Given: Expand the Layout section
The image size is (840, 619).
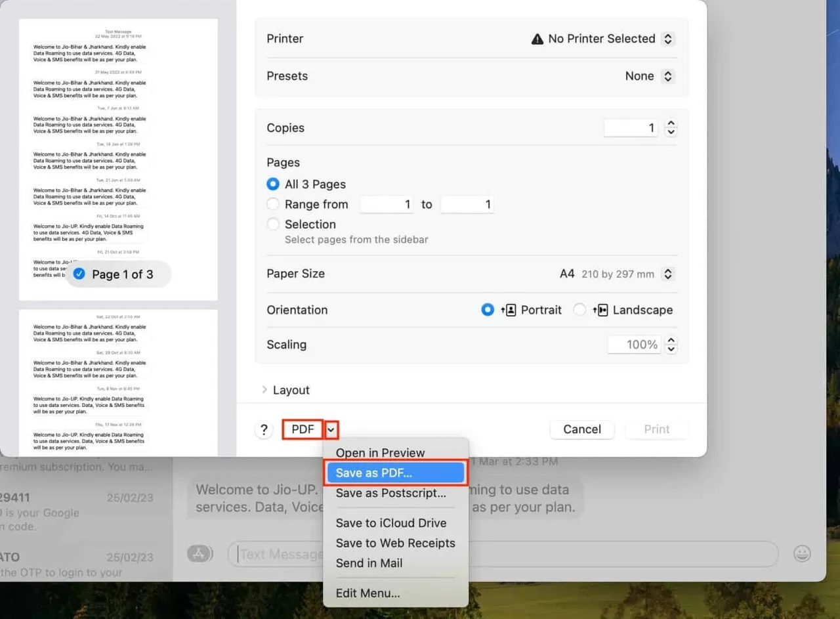Looking at the screenshot, I should point(264,390).
